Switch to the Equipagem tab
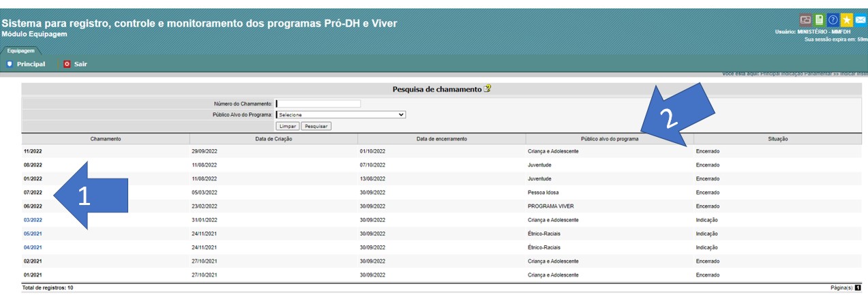 click(20, 50)
